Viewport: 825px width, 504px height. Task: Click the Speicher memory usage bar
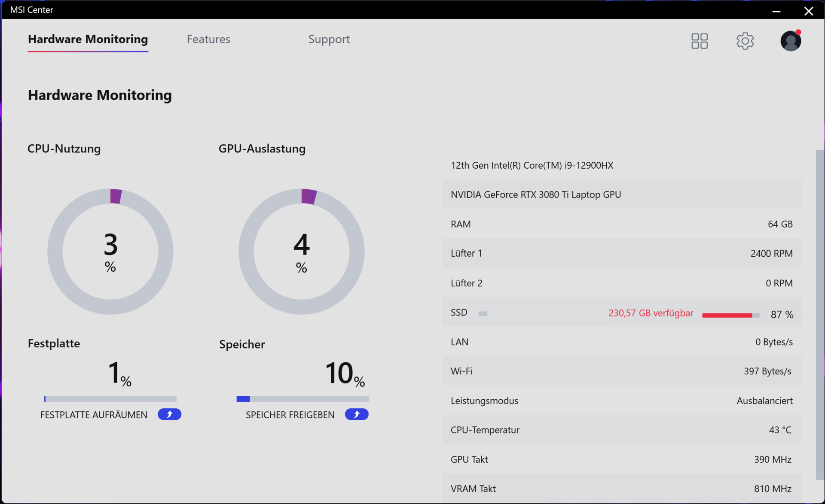click(302, 399)
